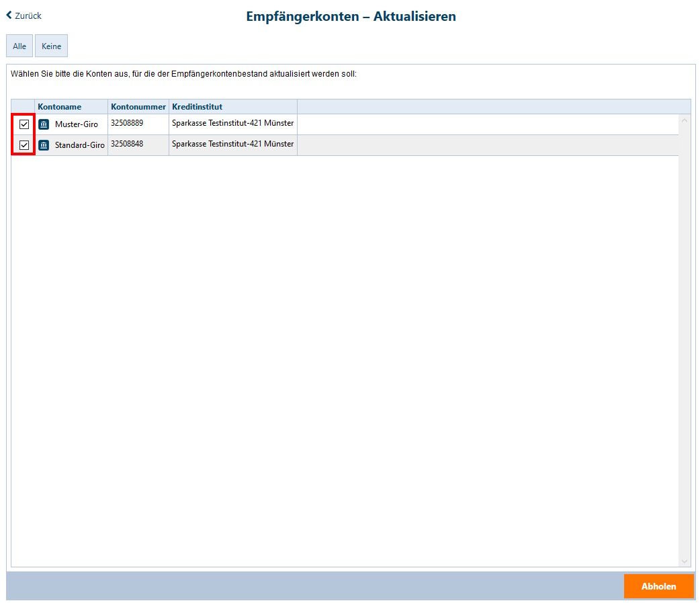Click the bank icon beside Standard-Giro
The image size is (700, 603).
click(x=44, y=145)
